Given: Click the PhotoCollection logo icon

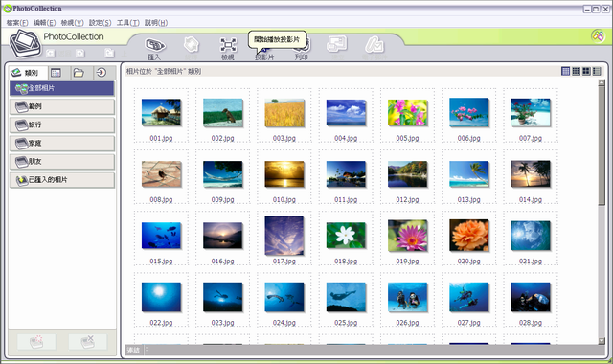Looking at the screenshot, I should click(26, 43).
